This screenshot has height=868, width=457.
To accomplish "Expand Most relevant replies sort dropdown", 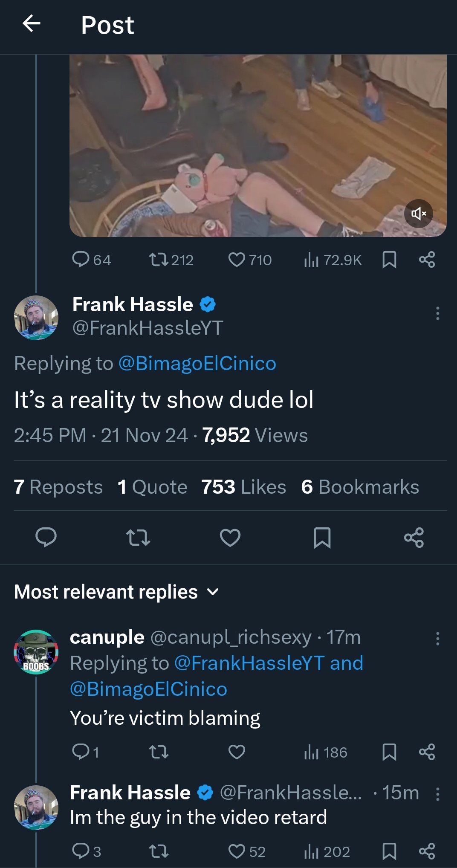I will [x=116, y=592].
